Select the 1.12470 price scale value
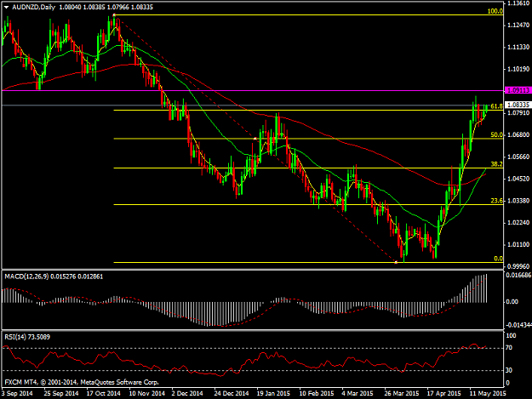 [518, 26]
